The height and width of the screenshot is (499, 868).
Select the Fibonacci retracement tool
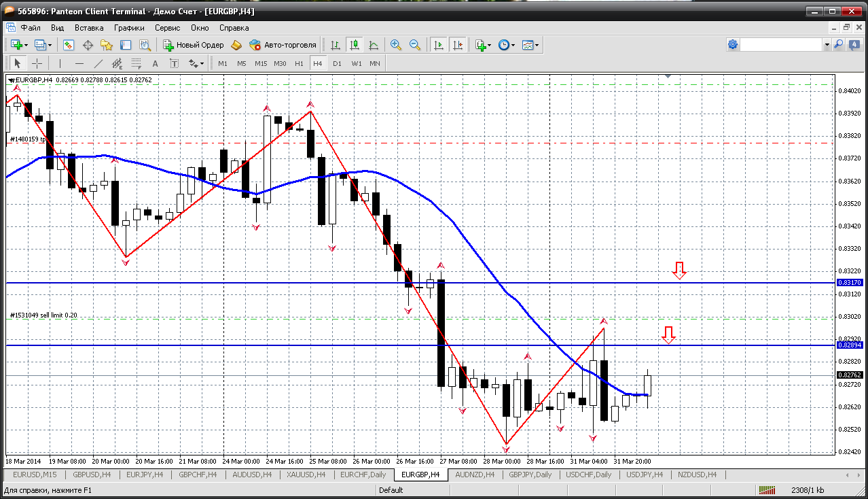pos(136,63)
